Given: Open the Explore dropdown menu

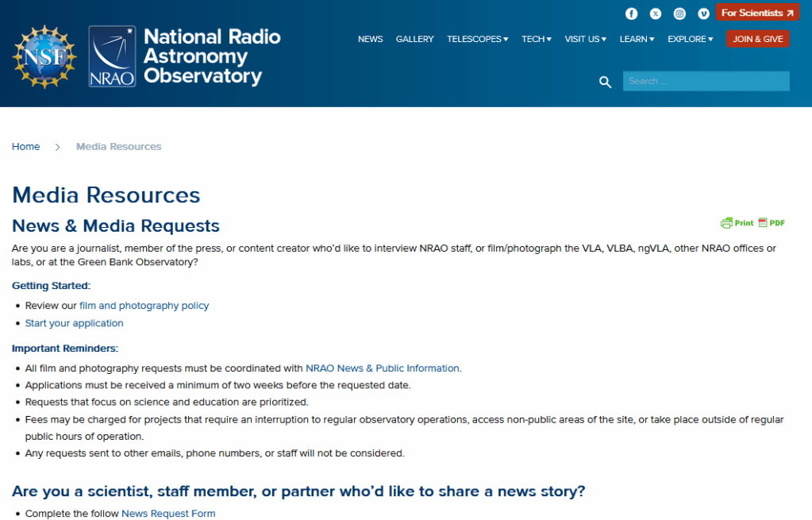Looking at the screenshot, I should point(690,39).
